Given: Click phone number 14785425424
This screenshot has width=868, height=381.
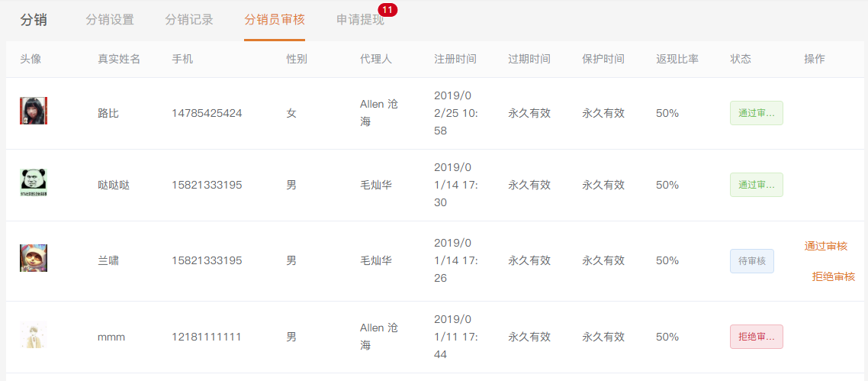Looking at the screenshot, I should pos(207,113).
